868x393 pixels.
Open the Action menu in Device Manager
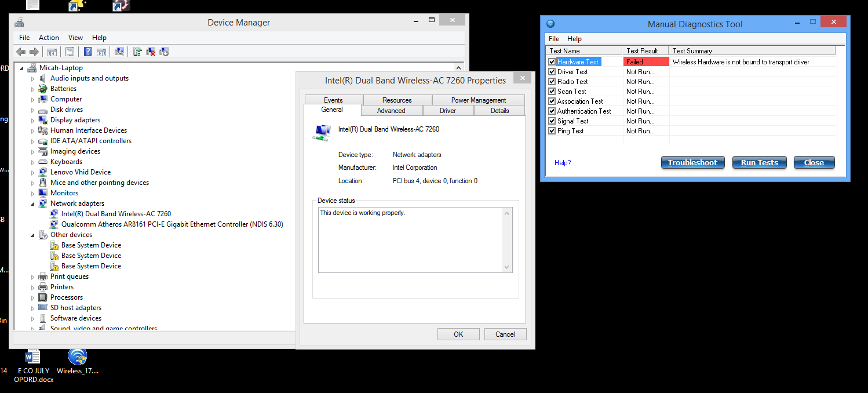(x=49, y=38)
